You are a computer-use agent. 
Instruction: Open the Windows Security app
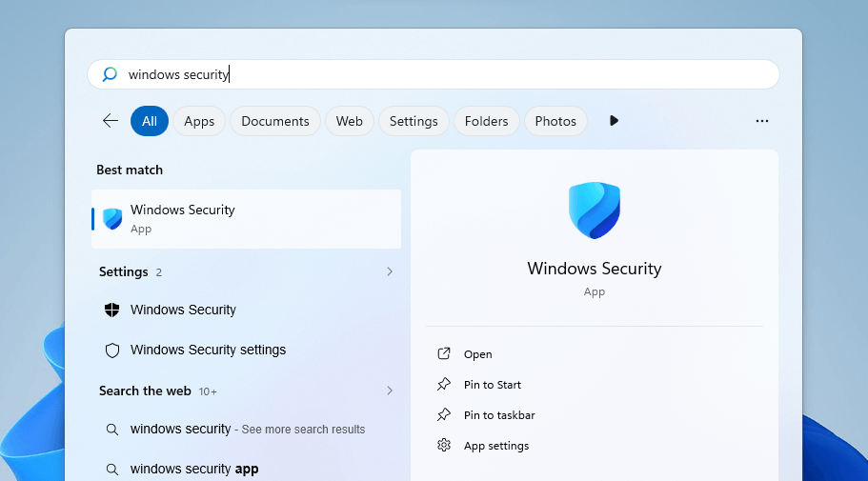(477, 354)
